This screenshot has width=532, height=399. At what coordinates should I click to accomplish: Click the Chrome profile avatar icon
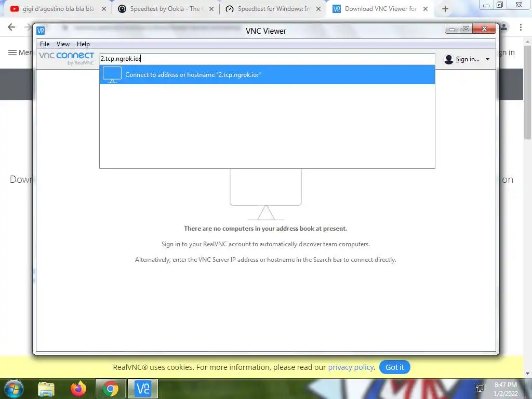pos(504,27)
